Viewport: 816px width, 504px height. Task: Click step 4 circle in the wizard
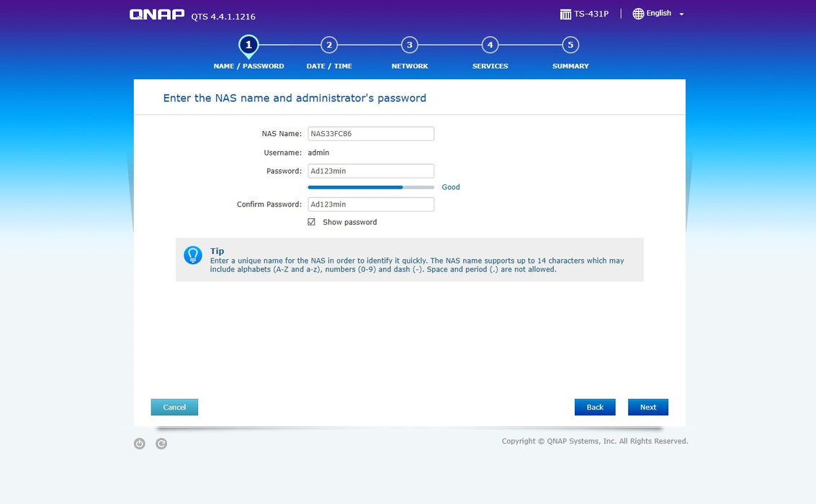click(x=490, y=45)
